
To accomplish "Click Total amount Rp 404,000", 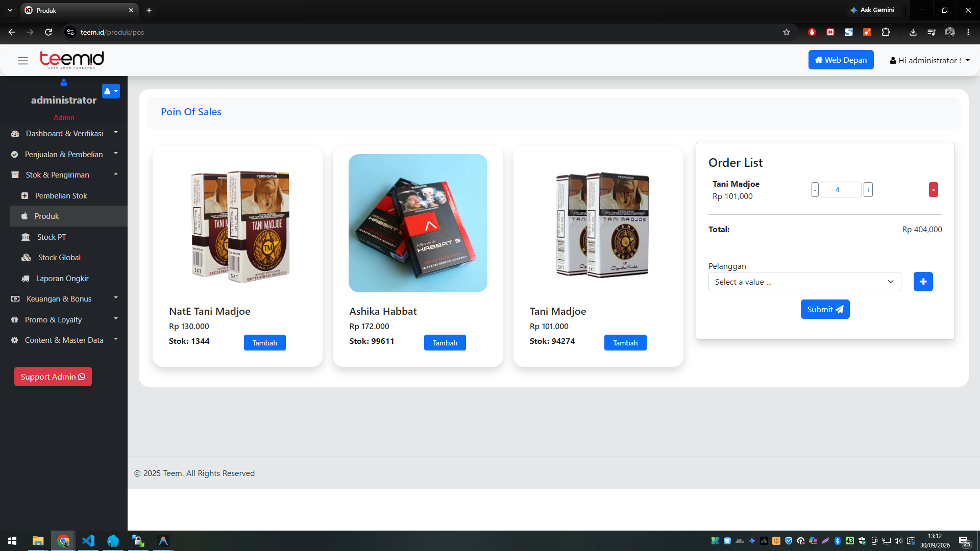I will click(922, 230).
